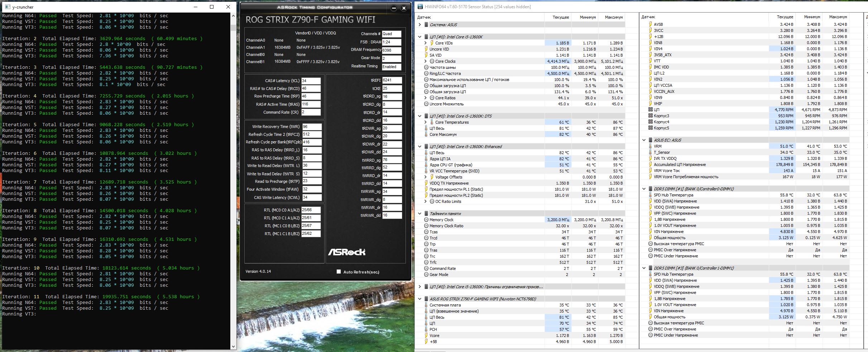Expand the Core Temperatures row
The height and width of the screenshot is (352, 868).
[426, 122]
